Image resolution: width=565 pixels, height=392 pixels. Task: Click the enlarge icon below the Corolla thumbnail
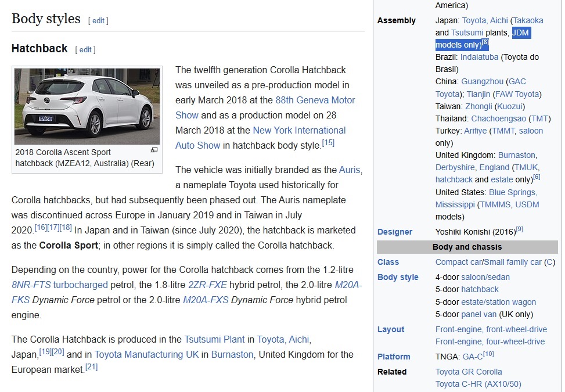coord(154,150)
